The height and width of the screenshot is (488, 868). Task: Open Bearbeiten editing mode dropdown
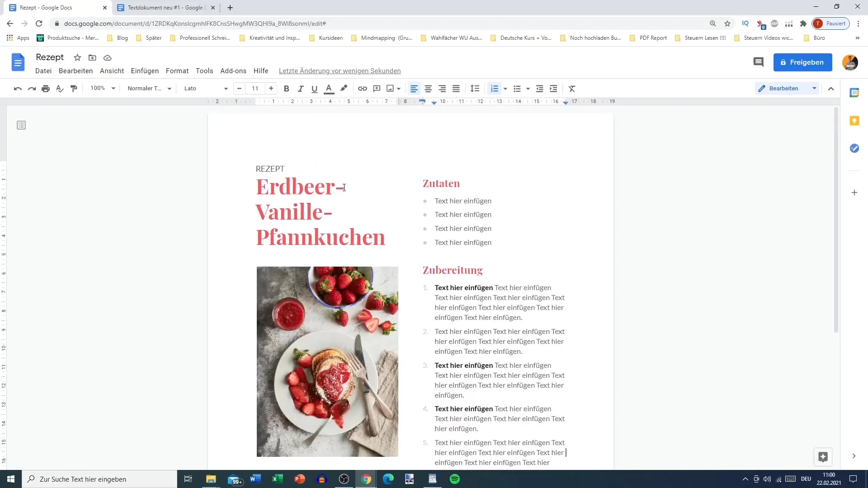(787, 89)
